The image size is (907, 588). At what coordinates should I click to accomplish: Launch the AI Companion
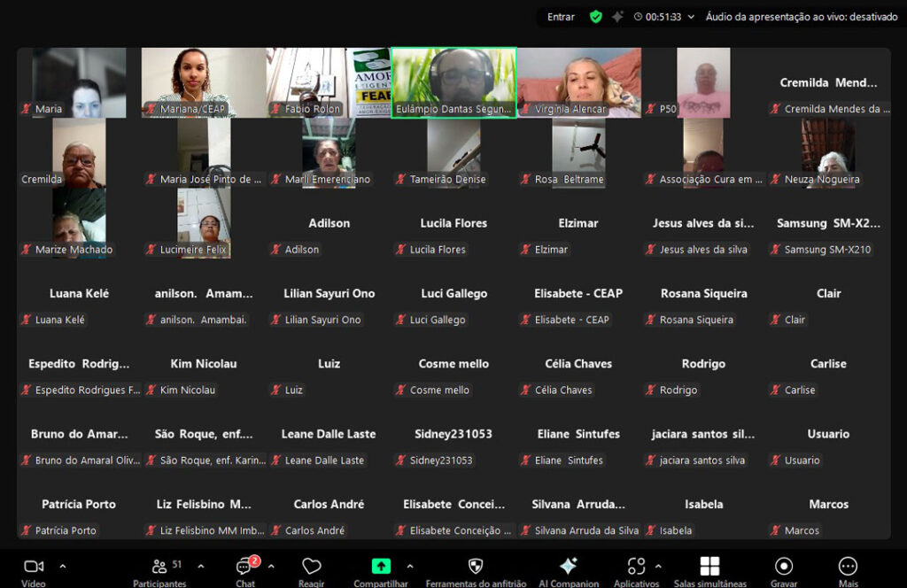[569, 568]
